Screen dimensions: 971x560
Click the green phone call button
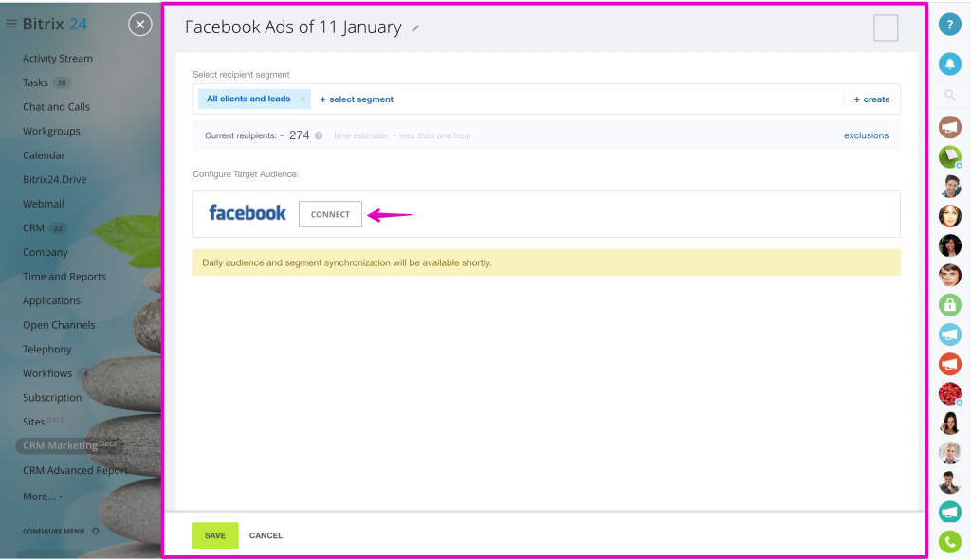pos(949,541)
